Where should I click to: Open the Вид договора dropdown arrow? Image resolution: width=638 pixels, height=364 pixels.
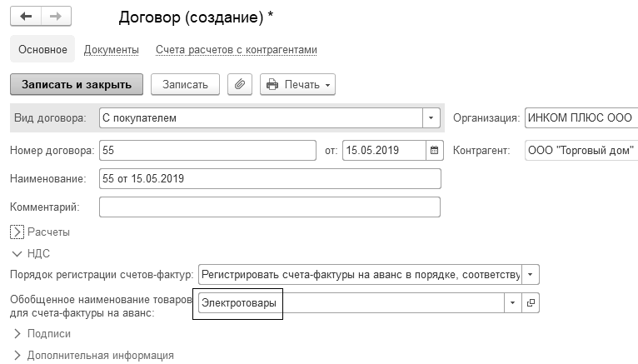(x=431, y=118)
